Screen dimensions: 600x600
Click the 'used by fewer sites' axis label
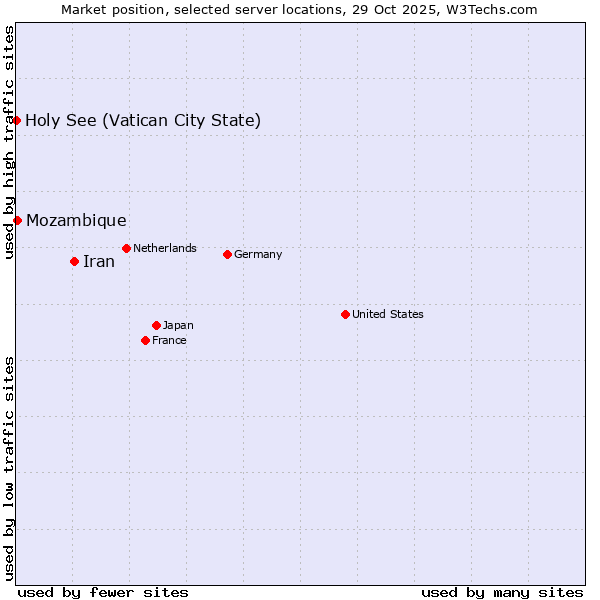(x=103, y=592)
